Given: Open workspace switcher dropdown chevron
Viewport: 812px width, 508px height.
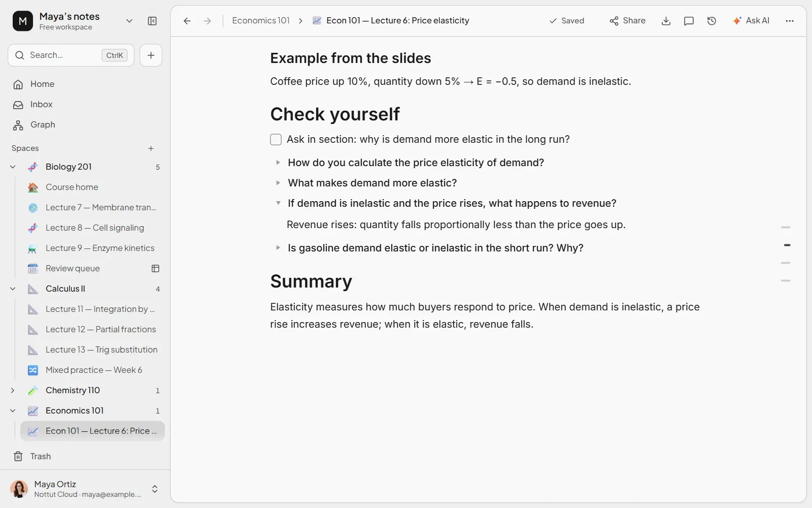Looking at the screenshot, I should (x=129, y=21).
